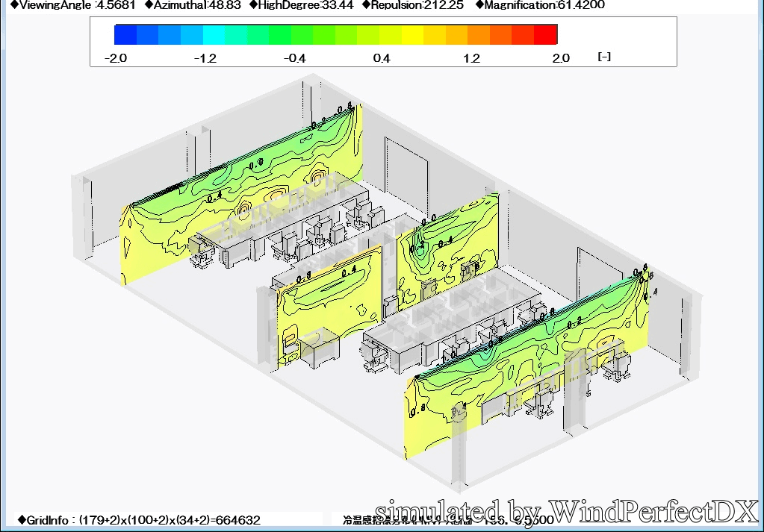Image resolution: width=764 pixels, height=532 pixels.
Task: Click the yellow swatch in the color bar
Action: point(412,35)
